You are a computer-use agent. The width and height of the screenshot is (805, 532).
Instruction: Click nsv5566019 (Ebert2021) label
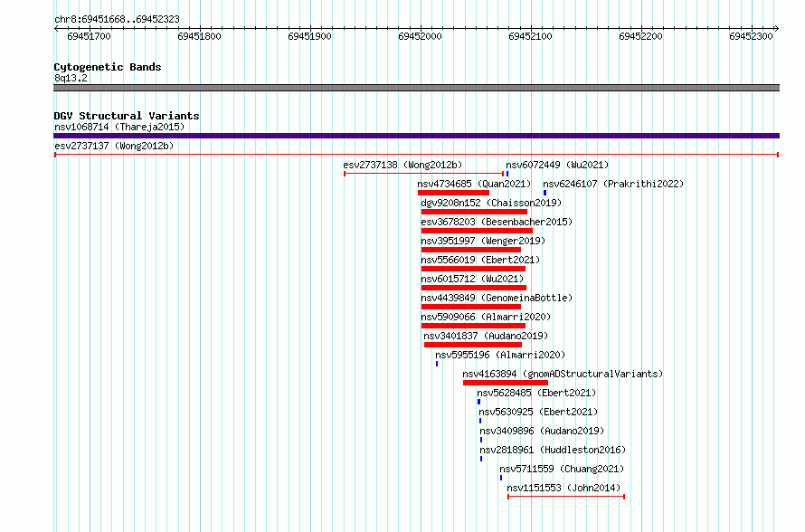[x=480, y=260]
